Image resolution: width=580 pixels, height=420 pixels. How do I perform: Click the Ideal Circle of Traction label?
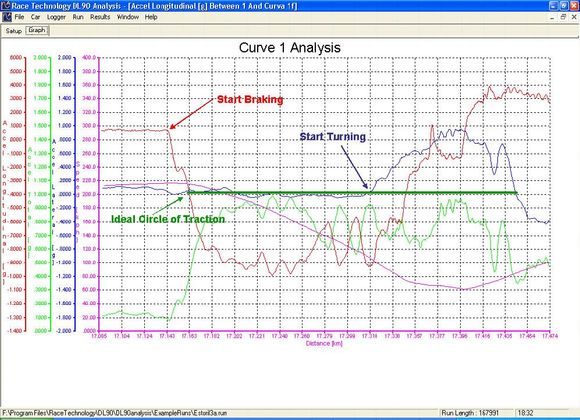tap(168, 219)
